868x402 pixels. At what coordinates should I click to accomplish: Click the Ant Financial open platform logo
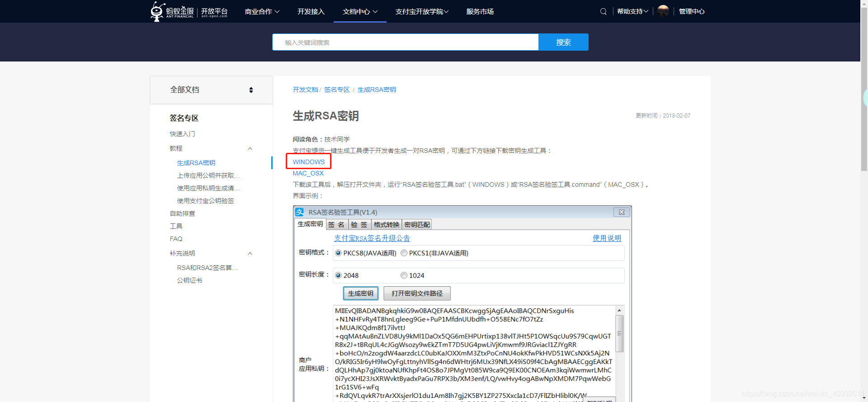point(189,11)
